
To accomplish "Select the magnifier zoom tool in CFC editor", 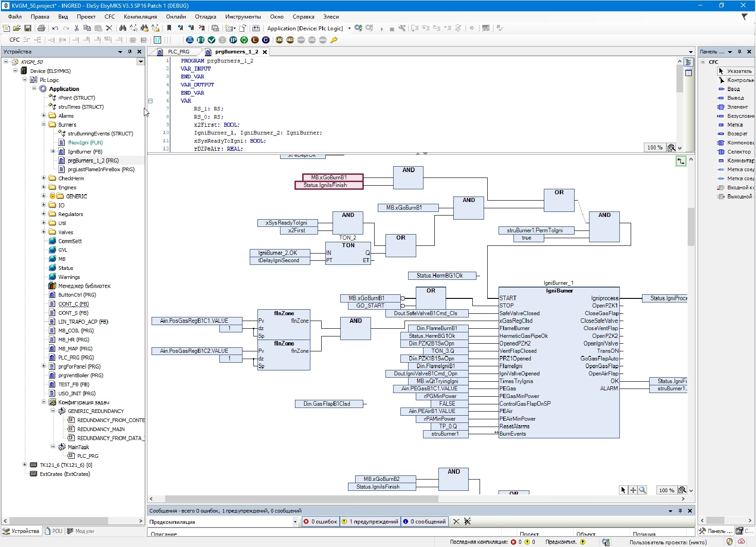I will [x=642, y=490].
